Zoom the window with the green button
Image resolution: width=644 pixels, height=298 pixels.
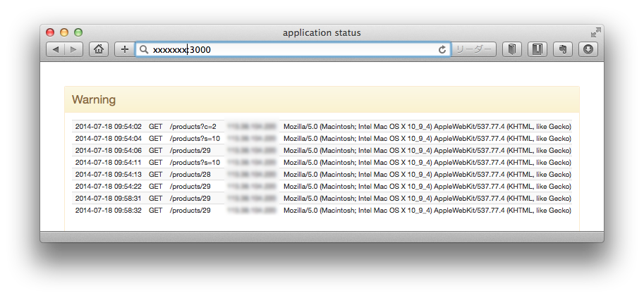click(78, 32)
